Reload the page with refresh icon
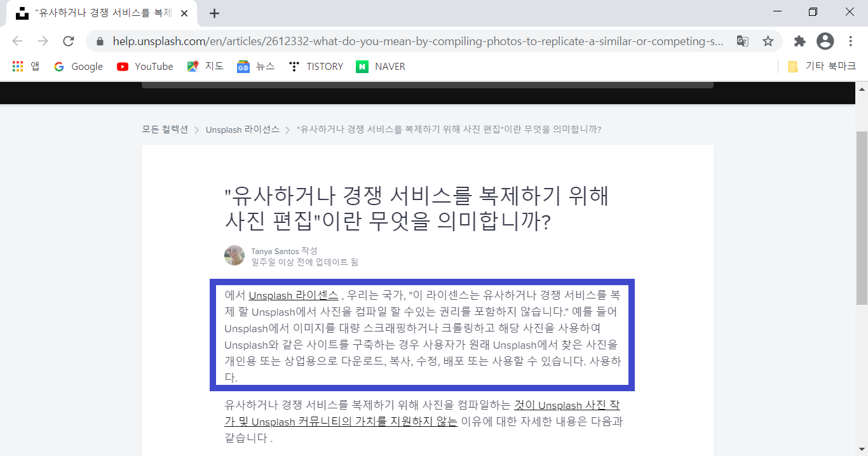 69,41
